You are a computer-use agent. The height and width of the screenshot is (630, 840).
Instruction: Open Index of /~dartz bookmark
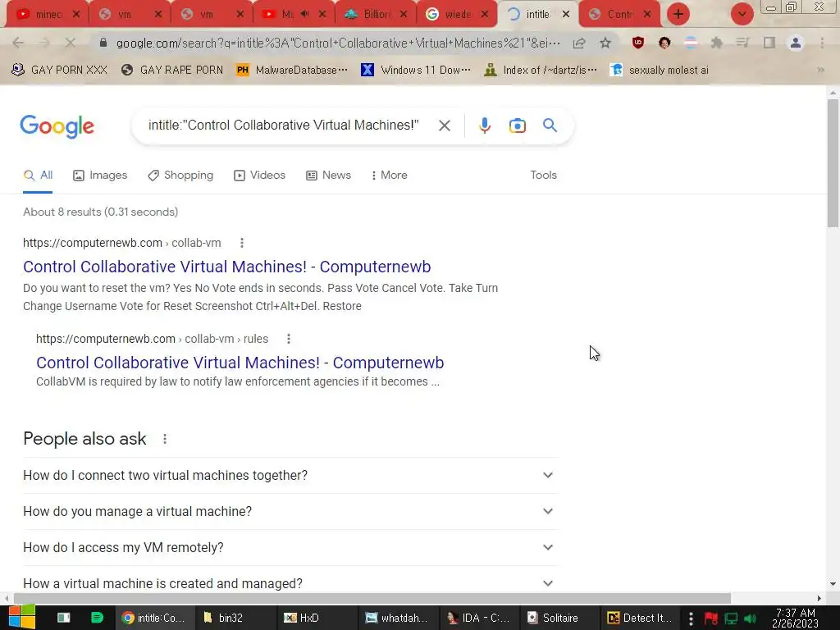541,71
